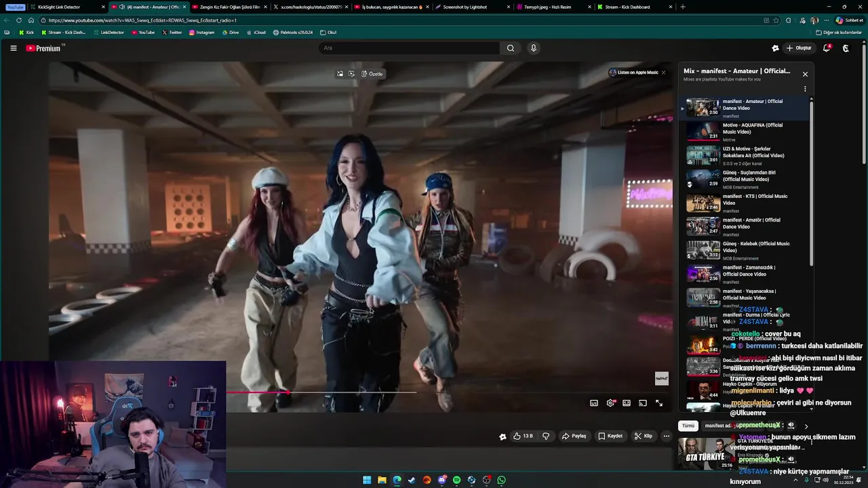Like the video with thumbs-up 13 B
This screenshot has width=868, height=488.
click(523, 436)
